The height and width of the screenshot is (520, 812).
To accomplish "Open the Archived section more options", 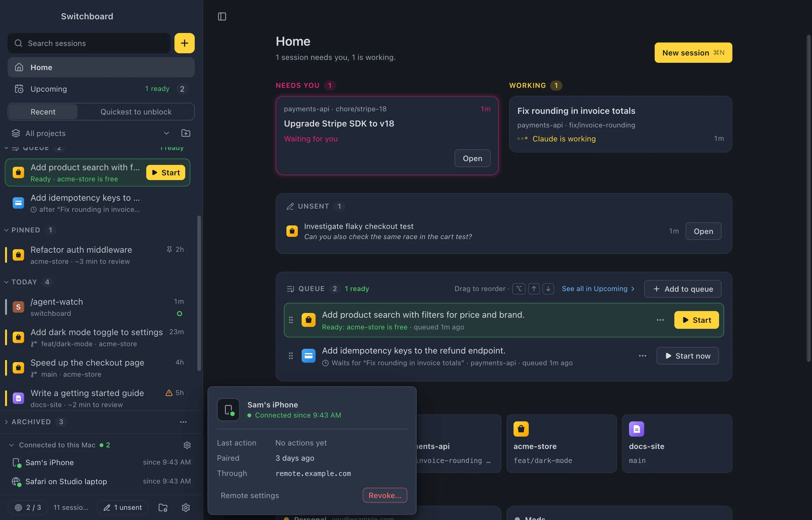I will click(183, 422).
